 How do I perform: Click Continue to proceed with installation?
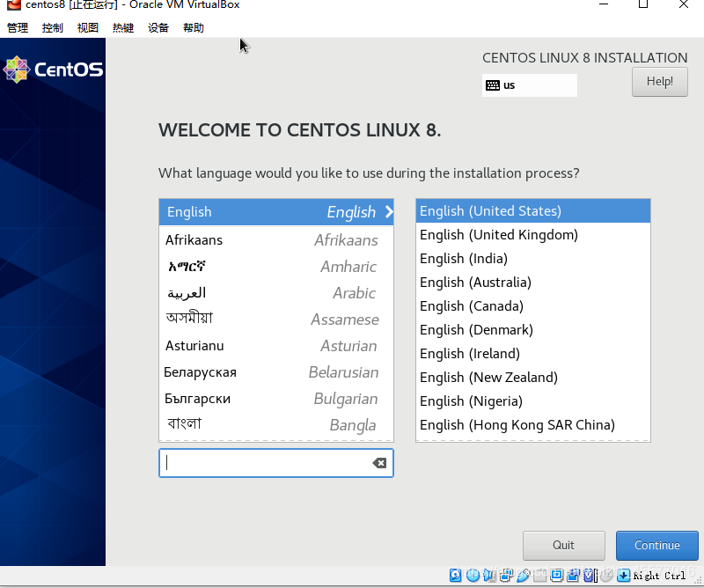[x=656, y=546]
